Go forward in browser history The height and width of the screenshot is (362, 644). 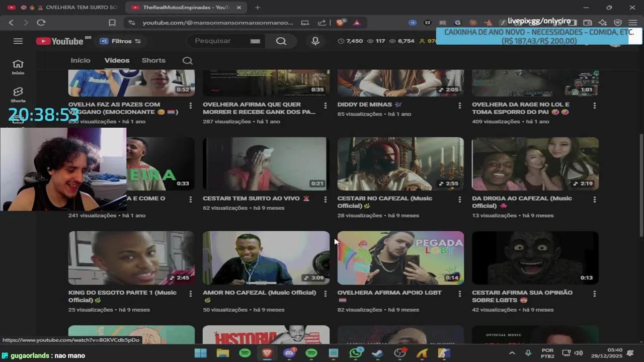pos(26,23)
